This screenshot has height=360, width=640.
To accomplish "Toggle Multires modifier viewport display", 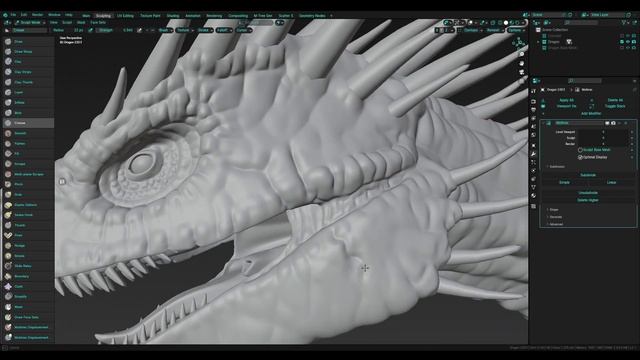I will 607,123.
